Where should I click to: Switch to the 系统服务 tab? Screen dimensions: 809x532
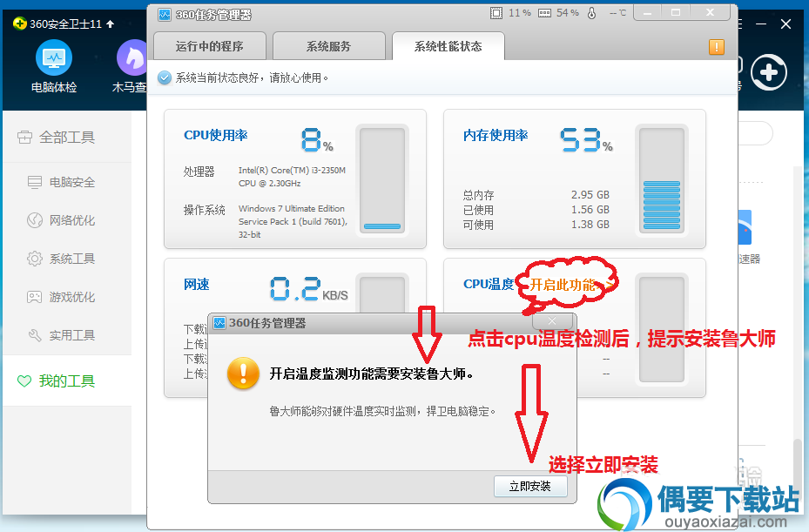coord(328,46)
